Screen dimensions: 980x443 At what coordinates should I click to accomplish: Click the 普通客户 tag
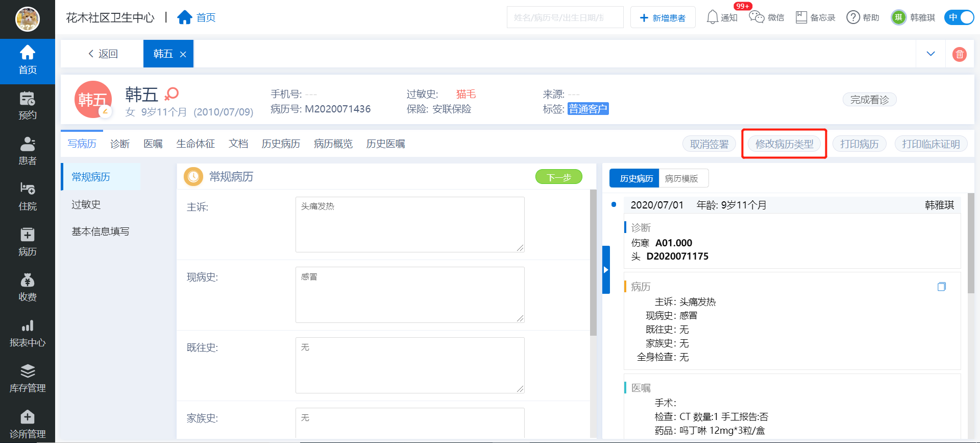588,109
